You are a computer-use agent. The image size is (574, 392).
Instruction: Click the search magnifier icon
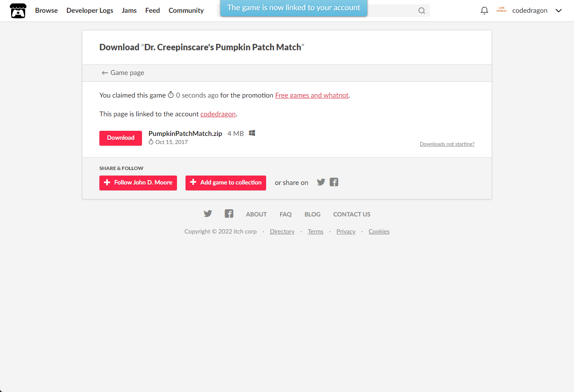(x=422, y=11)
